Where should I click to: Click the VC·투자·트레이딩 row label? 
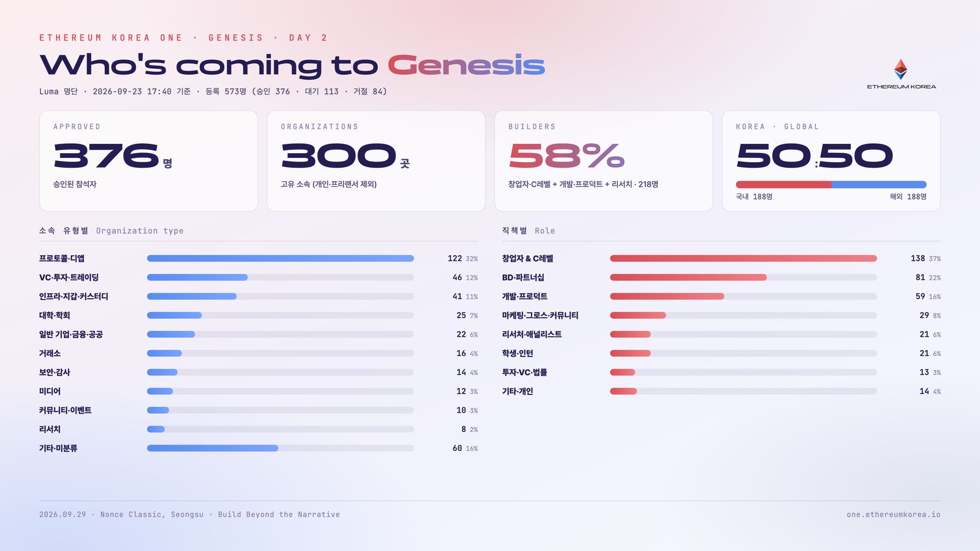(x=69, y=277)
